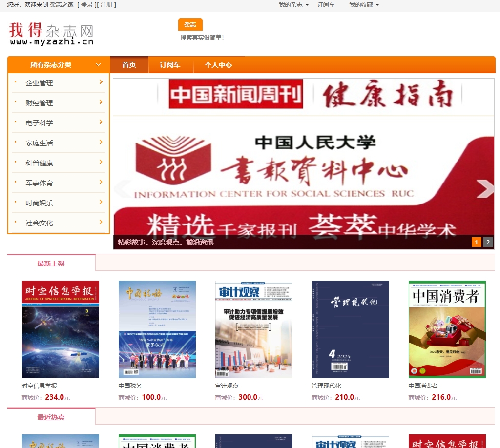The image size is (500, 448).
Task: Click the 我得杂志网 site logo
Action: coord(51,34)
